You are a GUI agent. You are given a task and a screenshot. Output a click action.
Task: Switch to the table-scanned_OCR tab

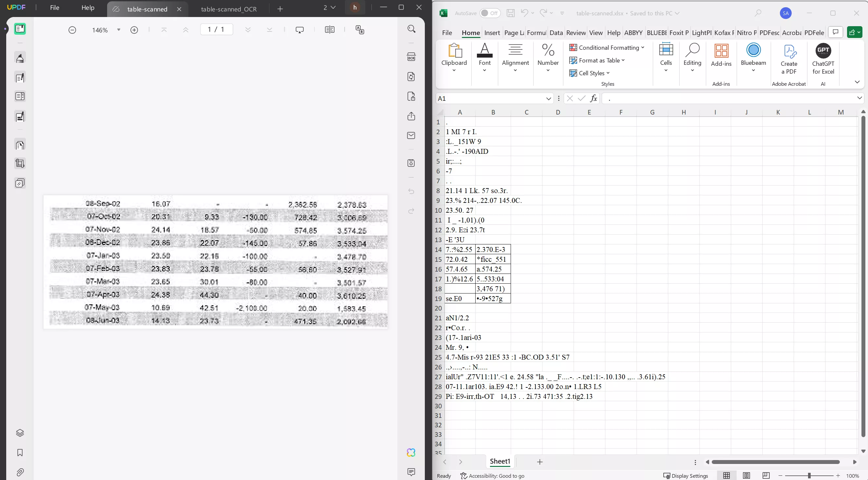[x=229, y=9]
